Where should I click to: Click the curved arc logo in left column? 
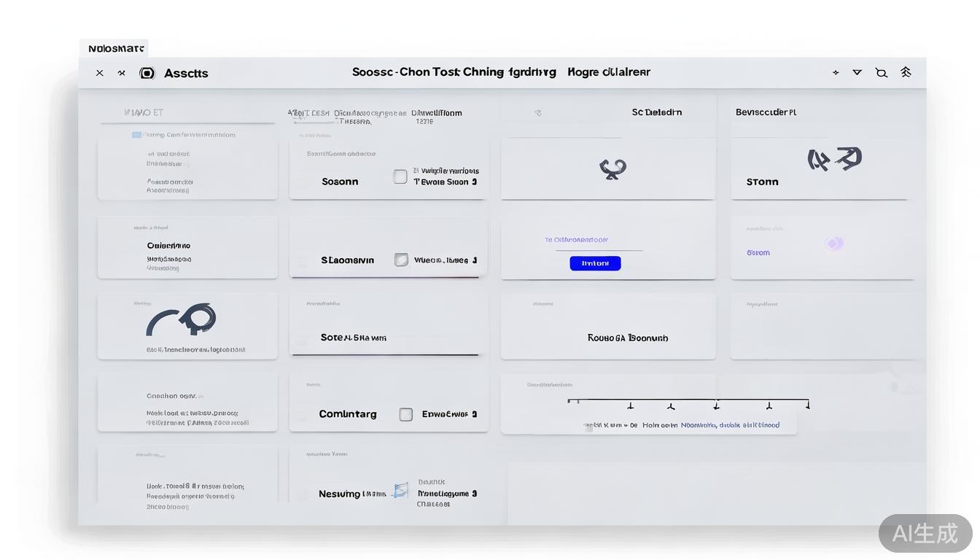click(x=182, y=319)
